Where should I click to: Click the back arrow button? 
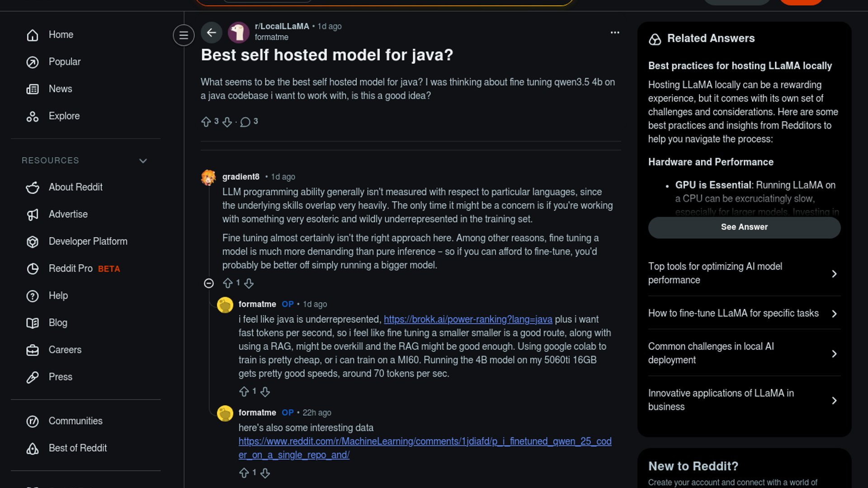click(x=211, y=33)
